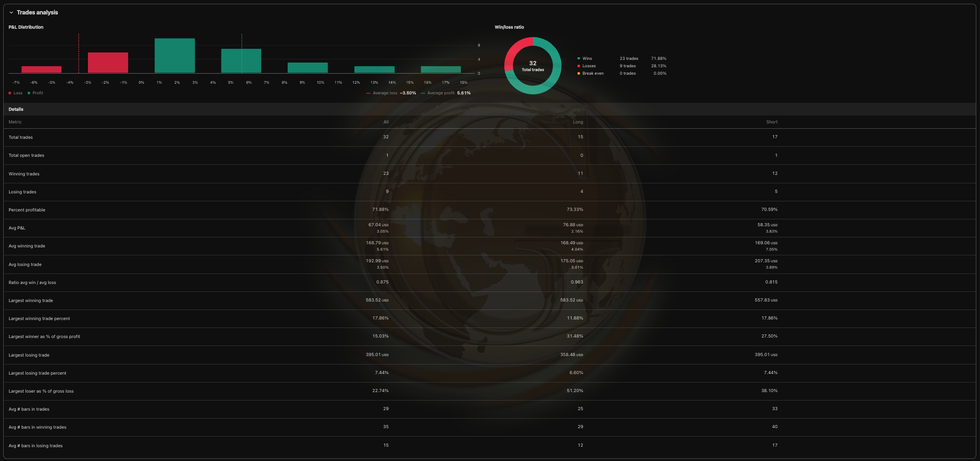The height and width of the screenshot is (461, 980).
Task: Click the Wins legend green dot
Action: tap(578, 59)
